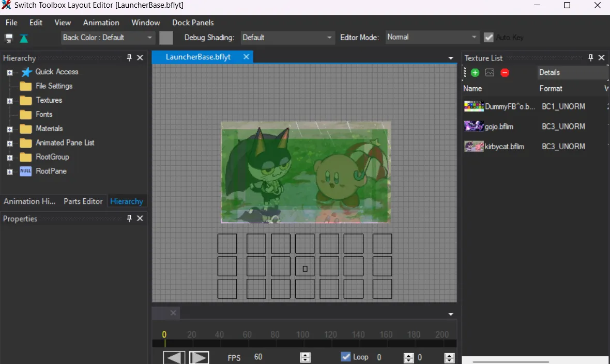The width and height of the screenshot is (610, 364).
Task: Toggle the Auto Key checkbox
Action: 489,37
